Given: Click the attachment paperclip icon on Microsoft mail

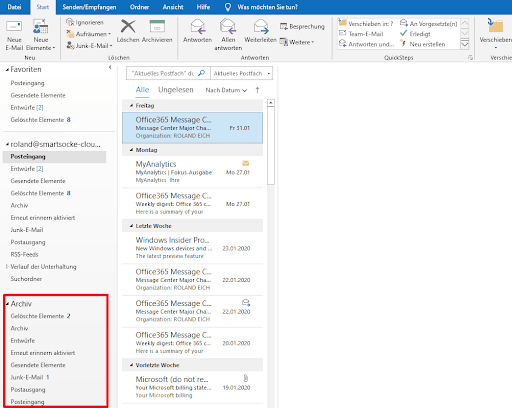Looking at the screenshot, I should [246, 378].
